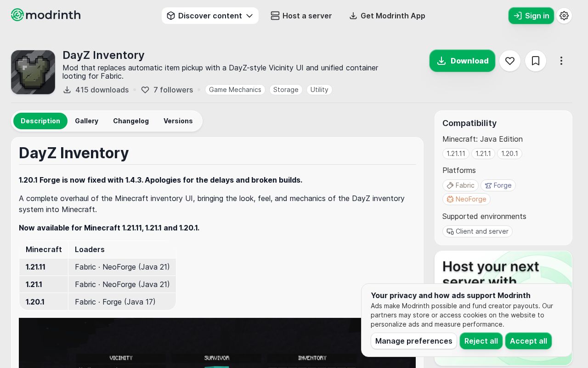
Task: Click the Loaders column header
Action: tap(122, 249)
